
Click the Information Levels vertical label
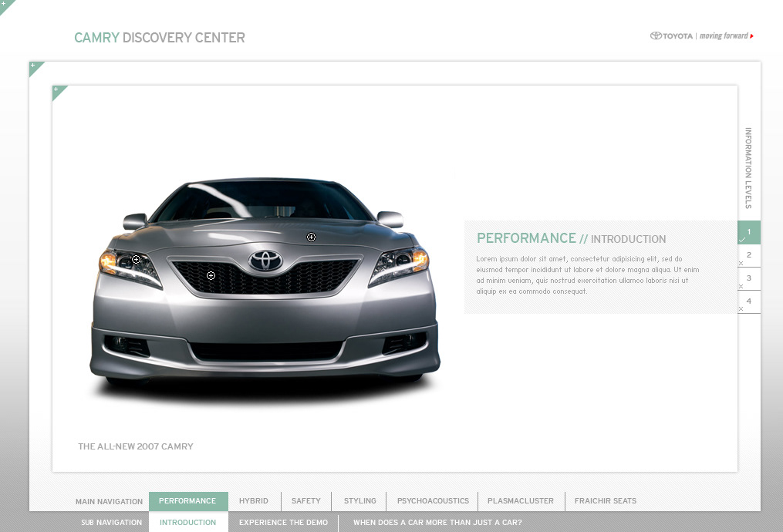click(x=748, y=167)
